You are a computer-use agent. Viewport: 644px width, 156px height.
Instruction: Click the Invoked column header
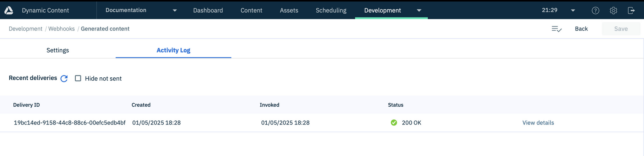269,105
